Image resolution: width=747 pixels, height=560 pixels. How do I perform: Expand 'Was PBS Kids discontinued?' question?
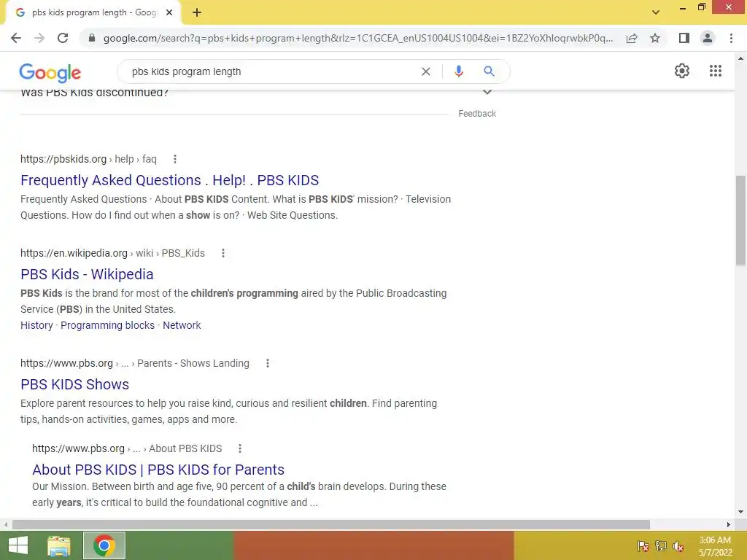point(487,93)
